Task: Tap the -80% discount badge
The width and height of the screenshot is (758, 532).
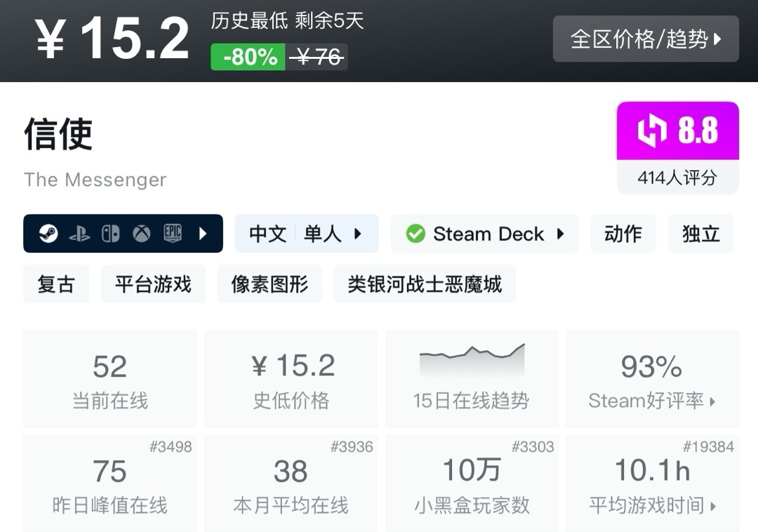Action: (x=248, y=57)
